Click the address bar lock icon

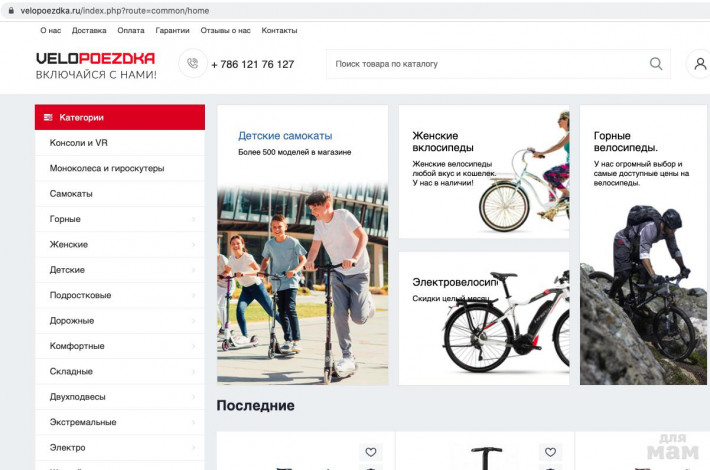pyautogui.click(x=12, y=10)
